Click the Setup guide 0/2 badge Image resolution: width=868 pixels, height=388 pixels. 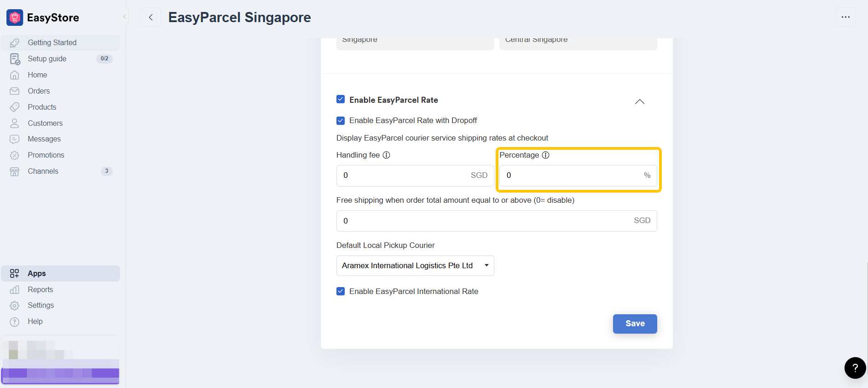[x=104, y=59]
